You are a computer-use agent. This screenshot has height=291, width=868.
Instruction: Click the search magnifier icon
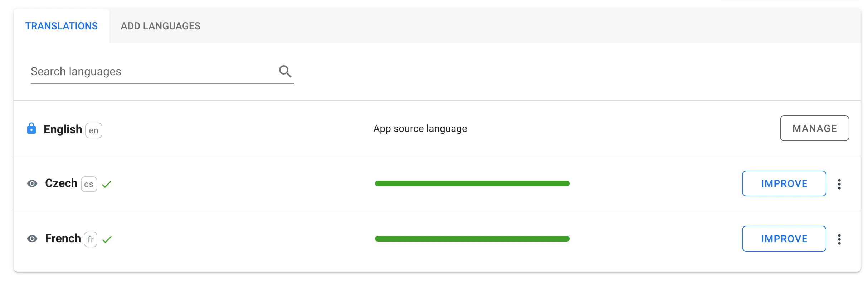tap(285, 71)
